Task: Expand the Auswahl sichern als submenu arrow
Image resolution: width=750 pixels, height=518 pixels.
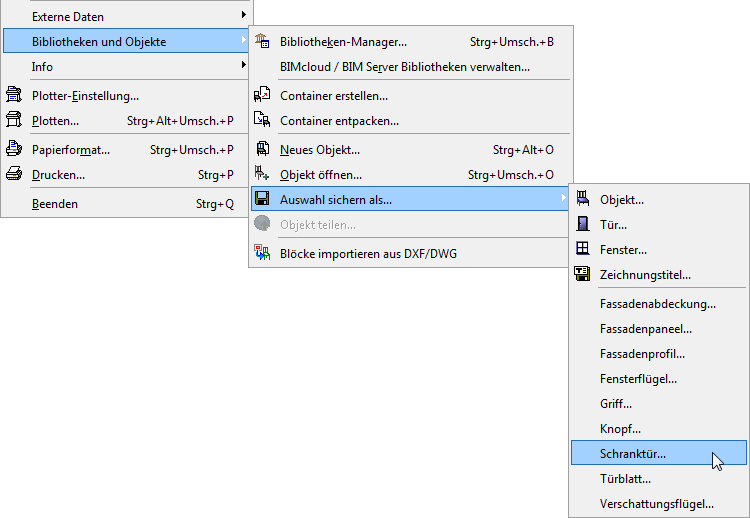Action: tap(563, 198)
